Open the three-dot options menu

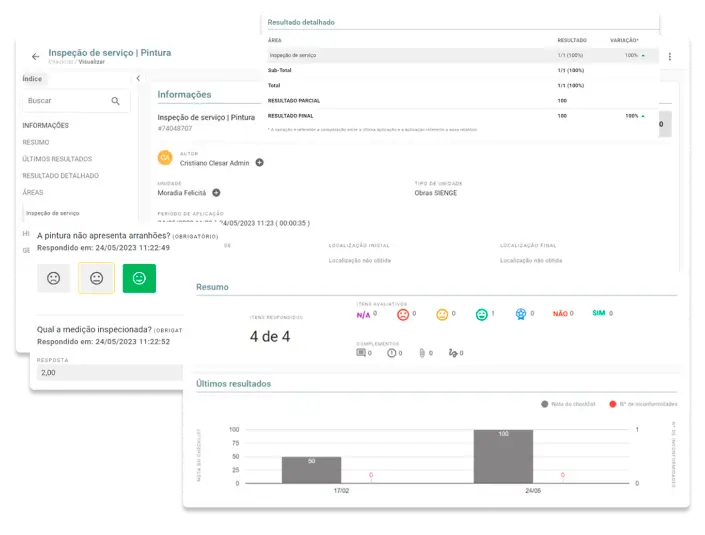click(670, 56)
